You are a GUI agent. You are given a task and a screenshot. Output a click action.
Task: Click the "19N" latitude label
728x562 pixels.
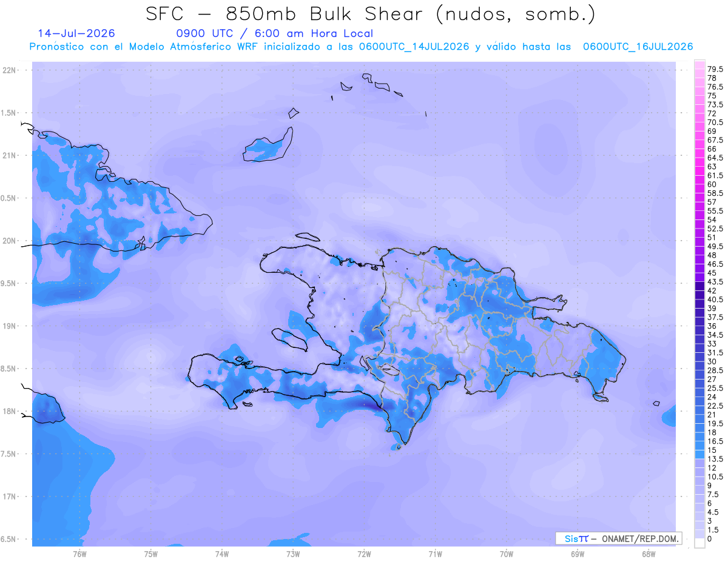[10, 326]
